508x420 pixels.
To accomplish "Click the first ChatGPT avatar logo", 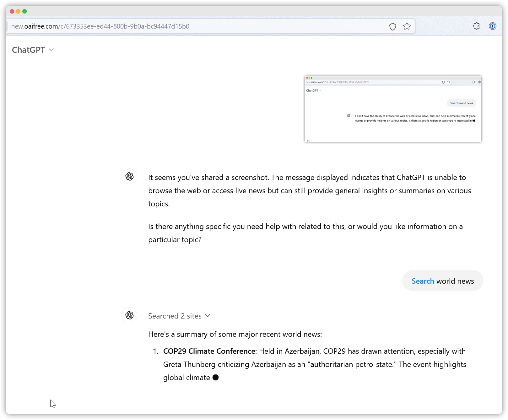I will click(129, 177).
